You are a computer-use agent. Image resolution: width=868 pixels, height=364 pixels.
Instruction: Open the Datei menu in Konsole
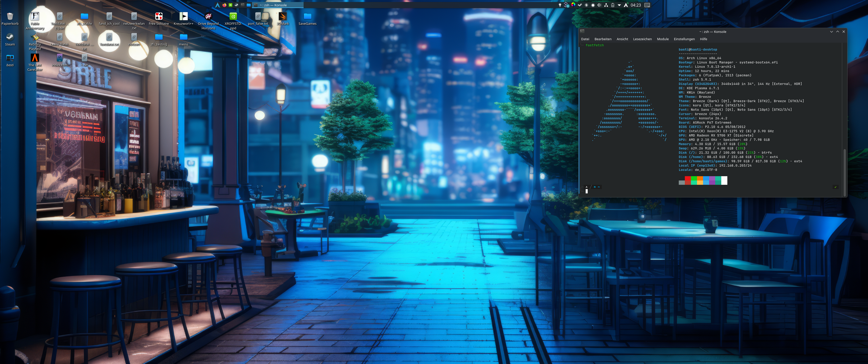[x=585, y=39]
